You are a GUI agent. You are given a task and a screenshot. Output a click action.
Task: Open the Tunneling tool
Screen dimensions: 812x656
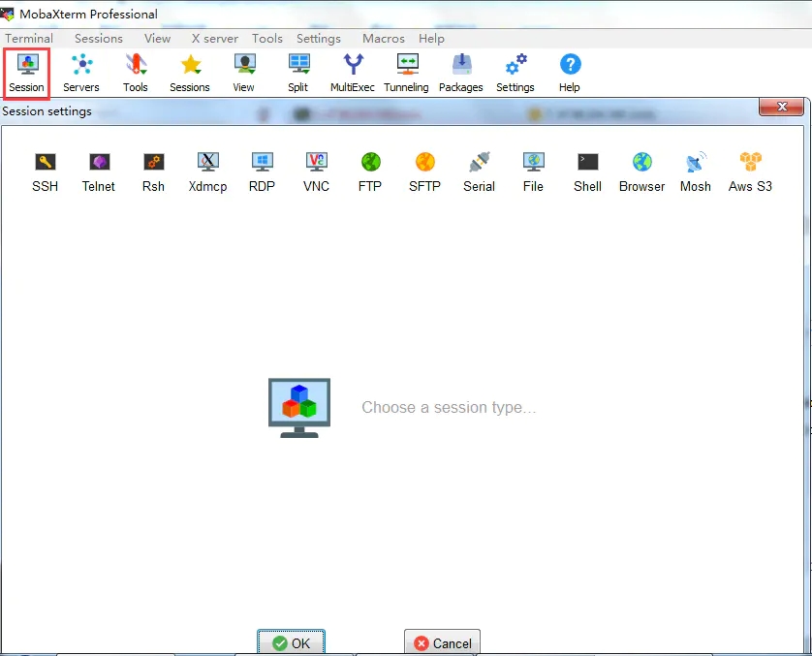coord(406,72)
